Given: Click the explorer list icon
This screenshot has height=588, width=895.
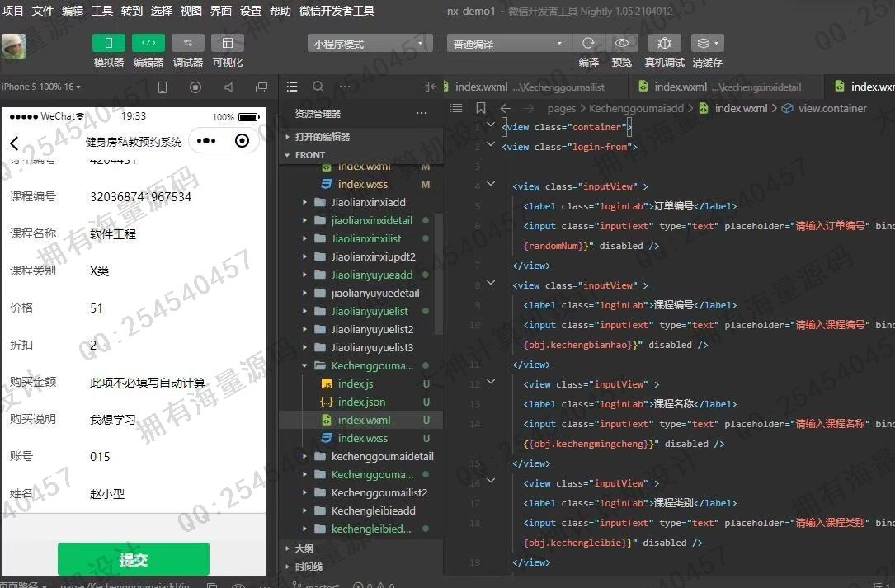Looking at the screenshot, I should (292, 87).
